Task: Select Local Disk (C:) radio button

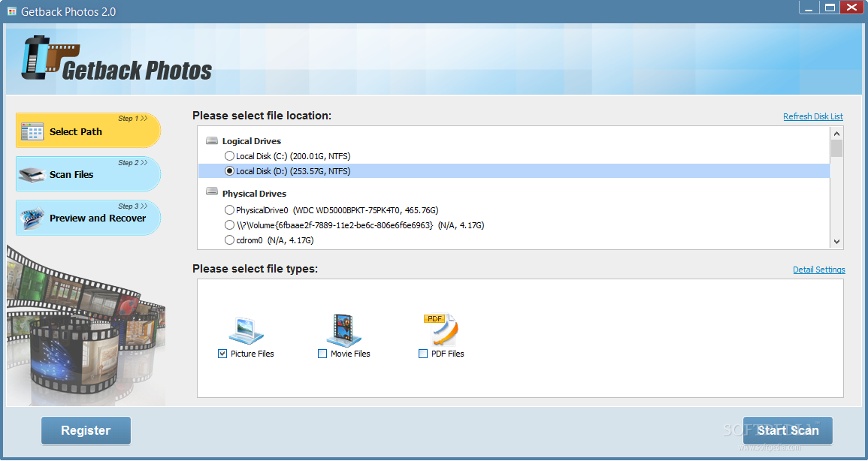Action: (229, 156)
